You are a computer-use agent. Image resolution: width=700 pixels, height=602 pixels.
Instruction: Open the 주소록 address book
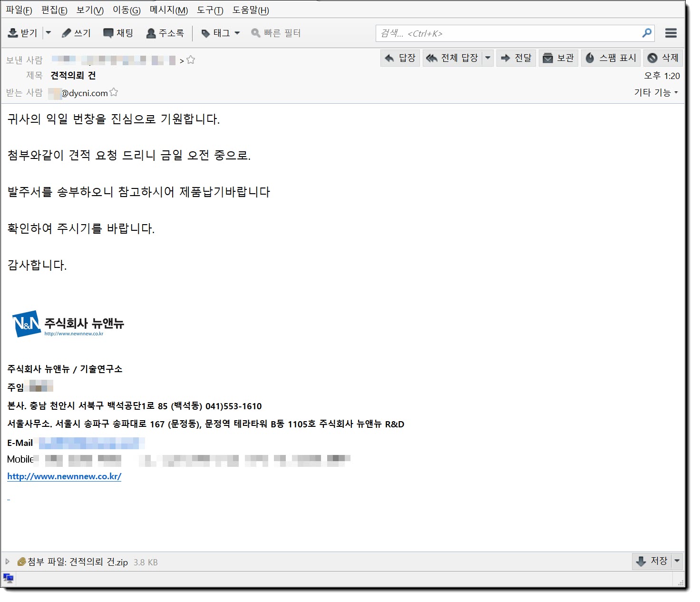pos(165,33)
